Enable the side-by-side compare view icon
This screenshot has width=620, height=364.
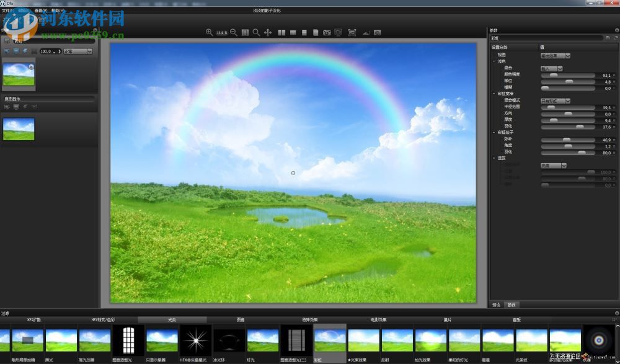[x=281, y=32]
